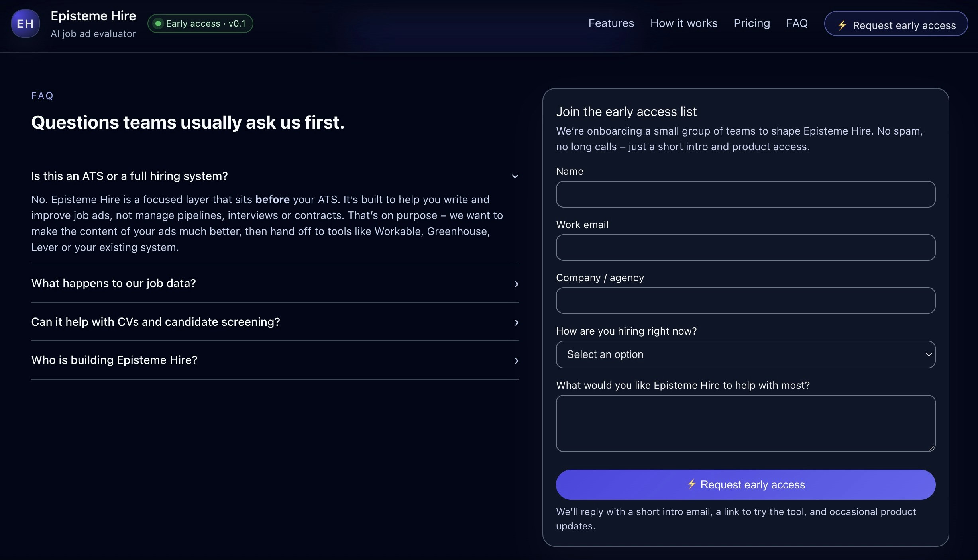Click the 'Early access · v0.1' badge
The width and height of the screenshot is (978, 560).
pos(200,23)
